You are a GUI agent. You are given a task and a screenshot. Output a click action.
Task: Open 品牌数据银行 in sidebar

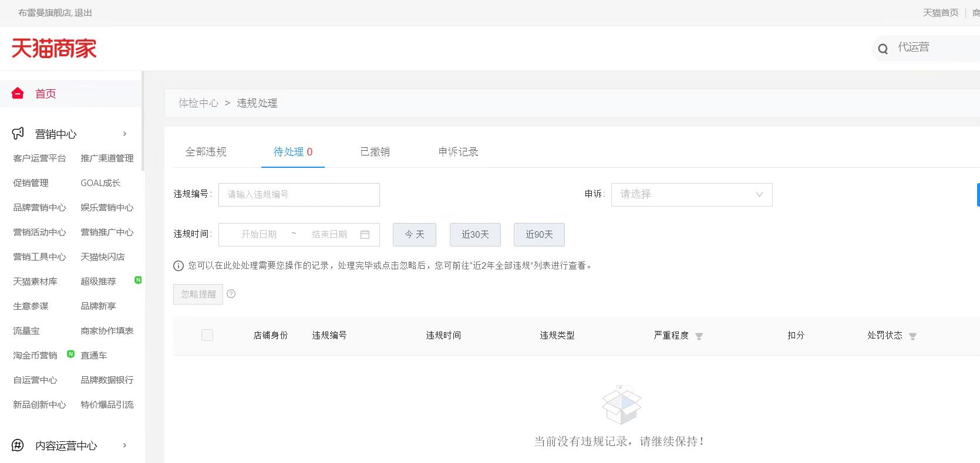click(x=107, y=380)
